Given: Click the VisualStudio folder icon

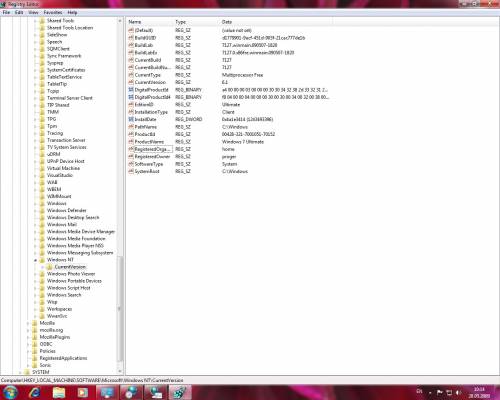Looking at the screenshot, I should pos(42,175).
